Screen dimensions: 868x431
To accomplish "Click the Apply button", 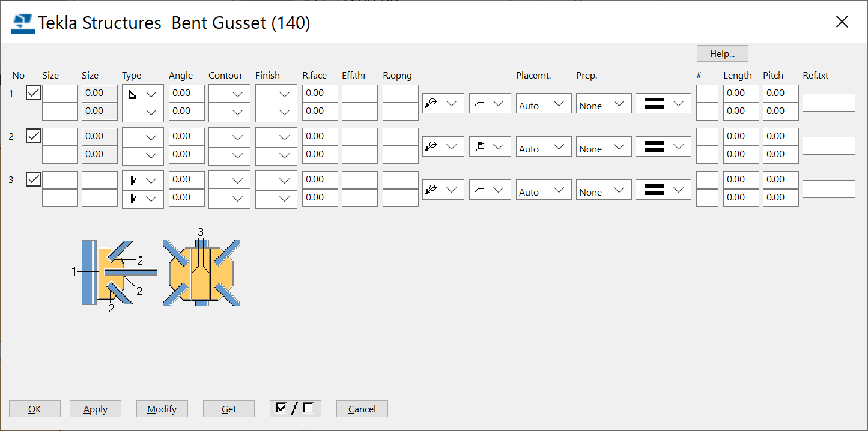I will [x=95, y=409].
